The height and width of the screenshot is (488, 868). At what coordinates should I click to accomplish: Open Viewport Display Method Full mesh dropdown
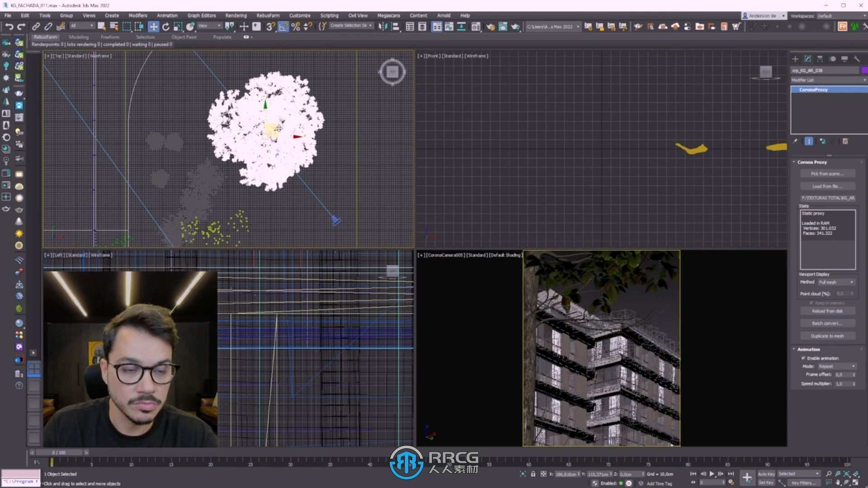point(836,282)
